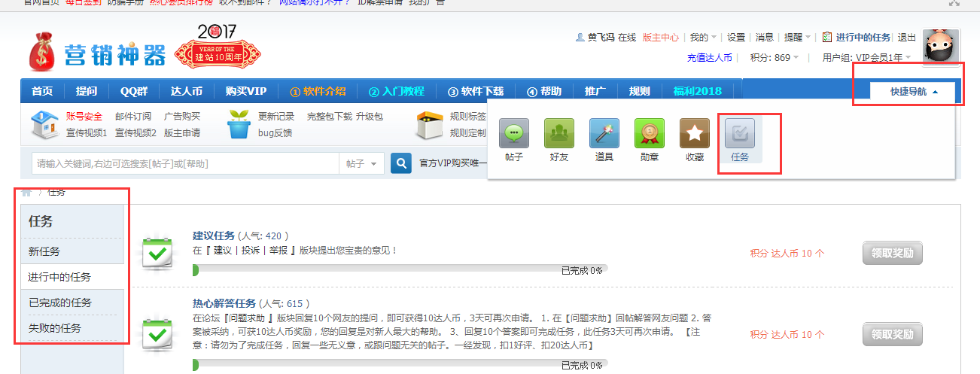Expand the 用户组 VIP会员1年 dropdown

click(x=866, y=57)
